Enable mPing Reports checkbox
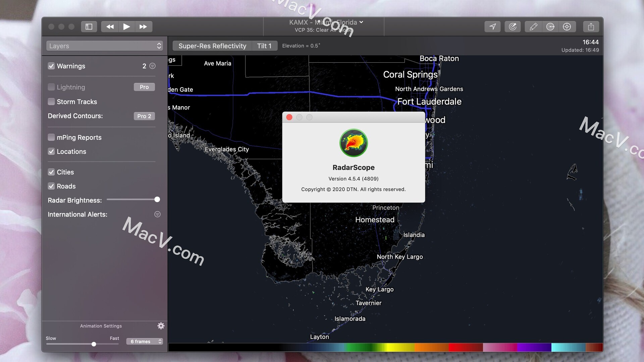644x362 pixels. click(x=51, y=137)
